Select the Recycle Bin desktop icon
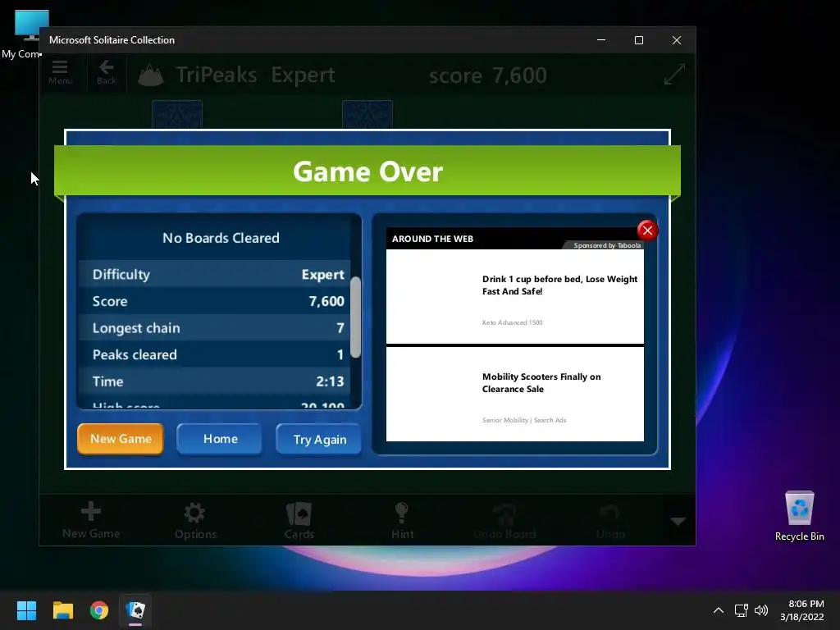 (x=799, y=516)
